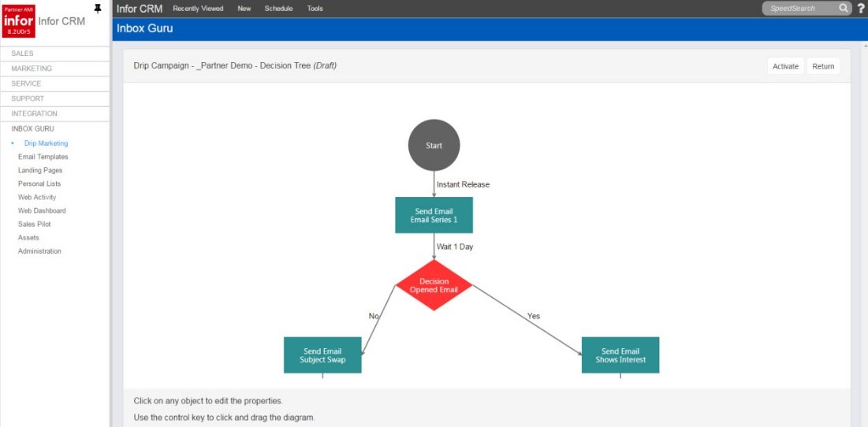Click the Instant Release connector label
868x427 pixels.
464,184
